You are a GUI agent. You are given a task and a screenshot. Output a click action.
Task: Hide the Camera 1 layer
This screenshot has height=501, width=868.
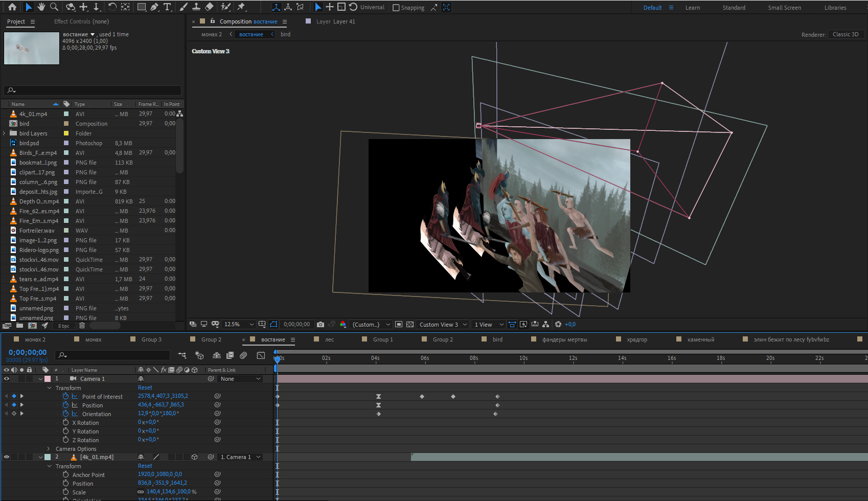pos(7,379)
